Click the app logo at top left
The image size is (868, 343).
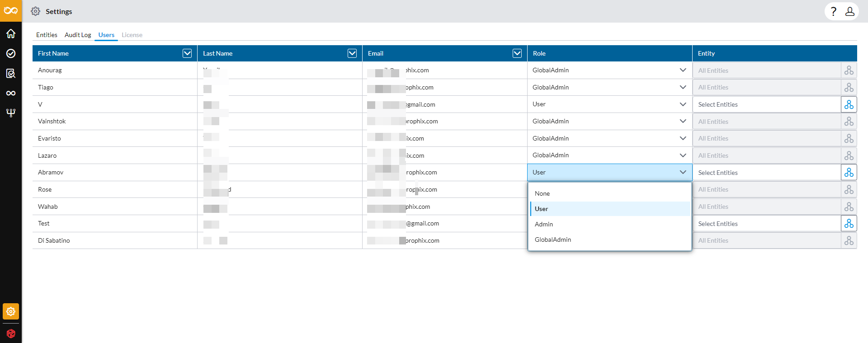(11, 11)
